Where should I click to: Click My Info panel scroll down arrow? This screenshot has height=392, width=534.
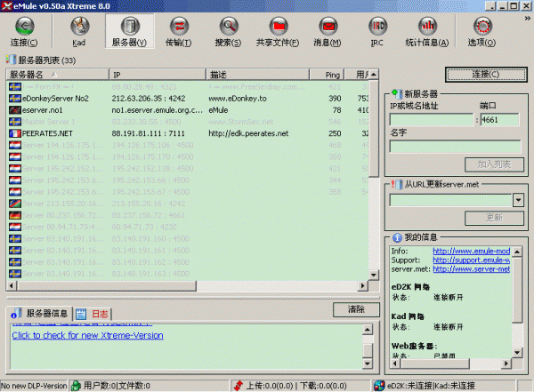517,353
